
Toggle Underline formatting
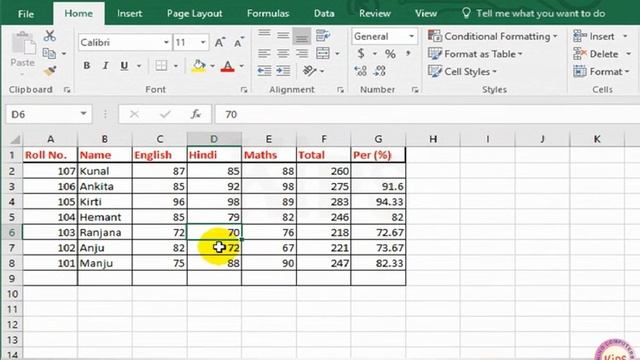point(124,66)
